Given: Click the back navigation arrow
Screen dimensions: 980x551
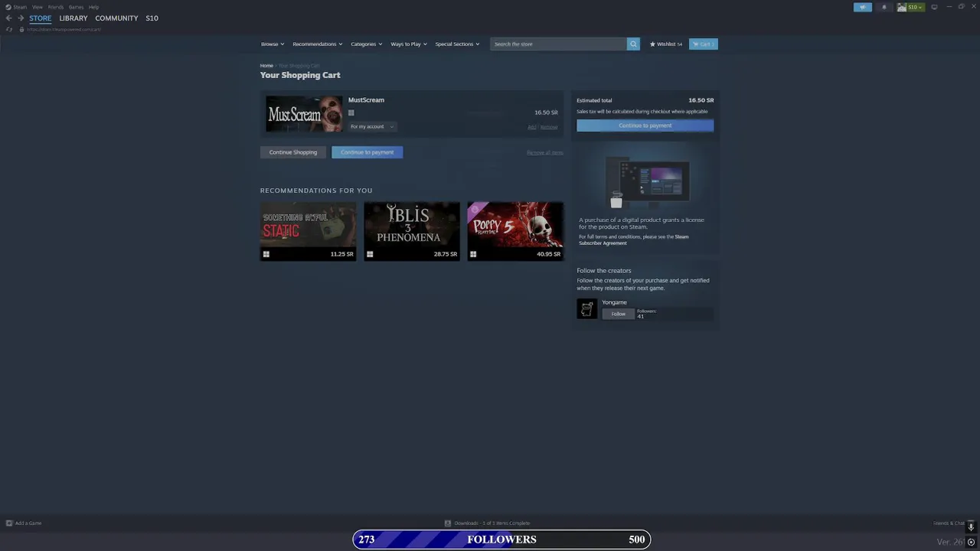Looking at the screenshot, I should tap(8, 18).
